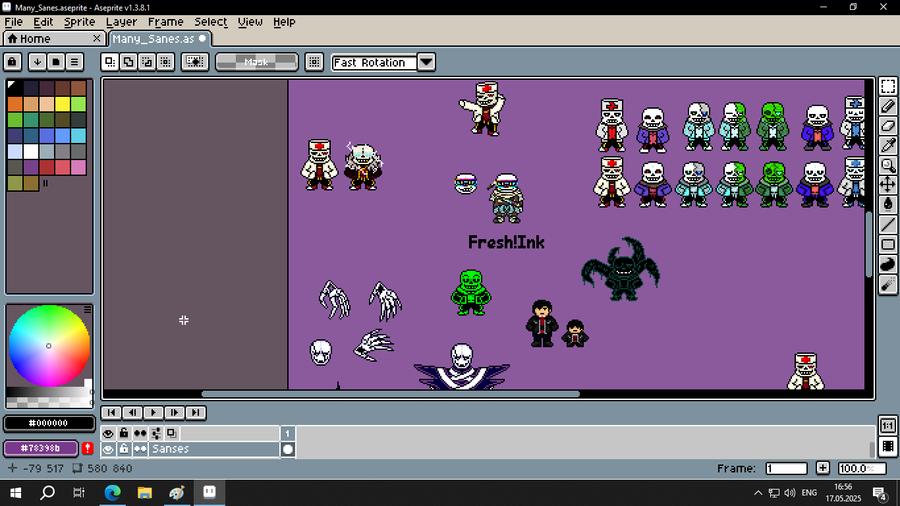
Task: Toggle visibility of all layers in header
Action: pos(108,433)
